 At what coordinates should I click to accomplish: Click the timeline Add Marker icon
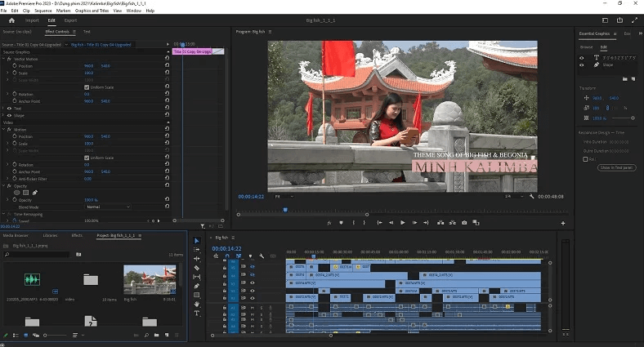250,256
